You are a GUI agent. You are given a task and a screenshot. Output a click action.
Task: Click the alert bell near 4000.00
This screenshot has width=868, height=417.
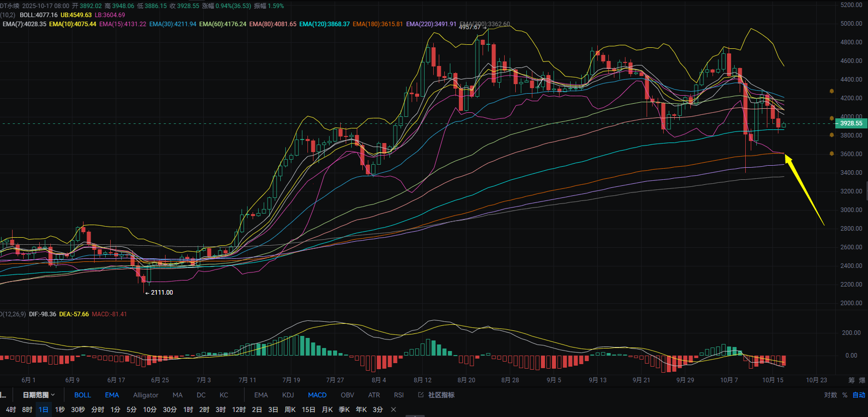point(832,119)
